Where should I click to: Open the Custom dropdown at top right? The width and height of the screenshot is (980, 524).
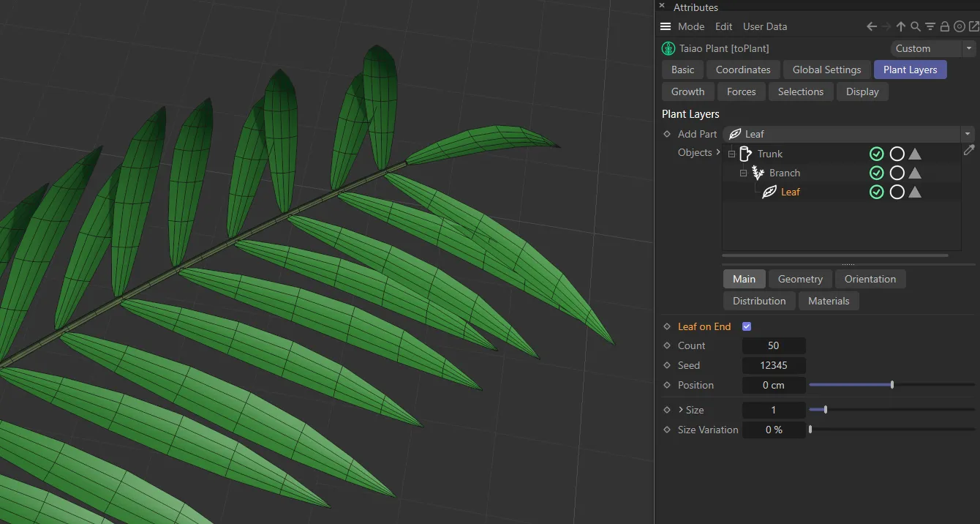tap(969, 48)
